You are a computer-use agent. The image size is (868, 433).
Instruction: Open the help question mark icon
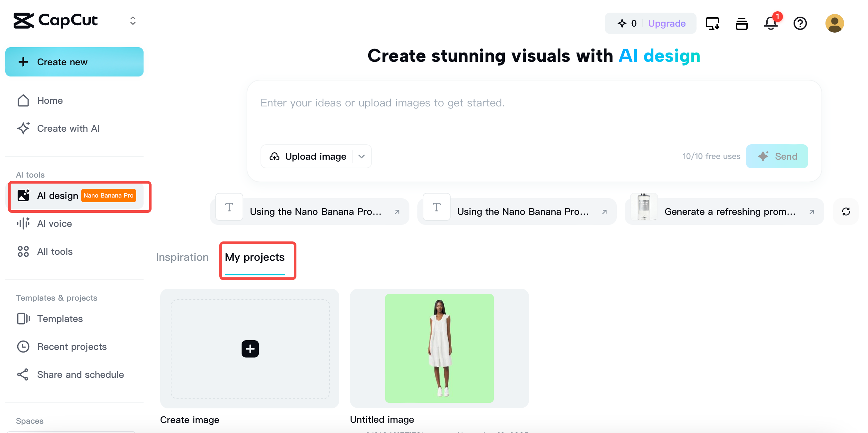pyautogui.click(x=800, y=23)
